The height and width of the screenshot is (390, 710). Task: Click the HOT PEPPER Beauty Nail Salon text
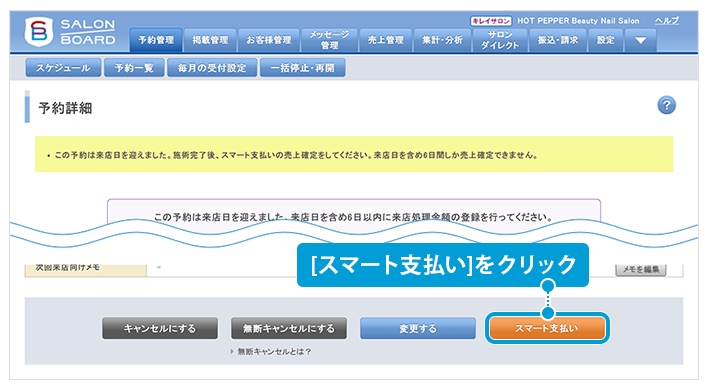[578, 21]
